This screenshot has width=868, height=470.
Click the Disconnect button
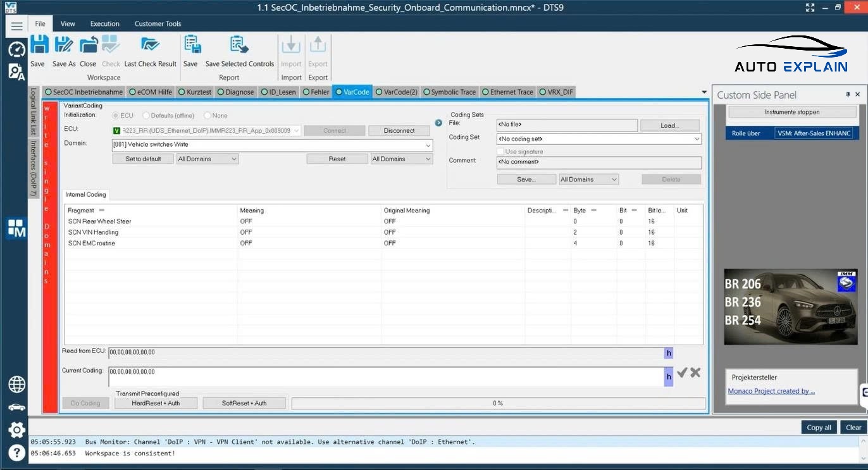pyautogui.click(x=399, y=131)
